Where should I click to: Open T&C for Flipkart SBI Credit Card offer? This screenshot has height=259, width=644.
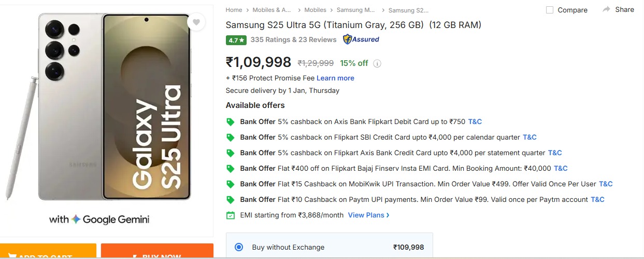(529, 138)
